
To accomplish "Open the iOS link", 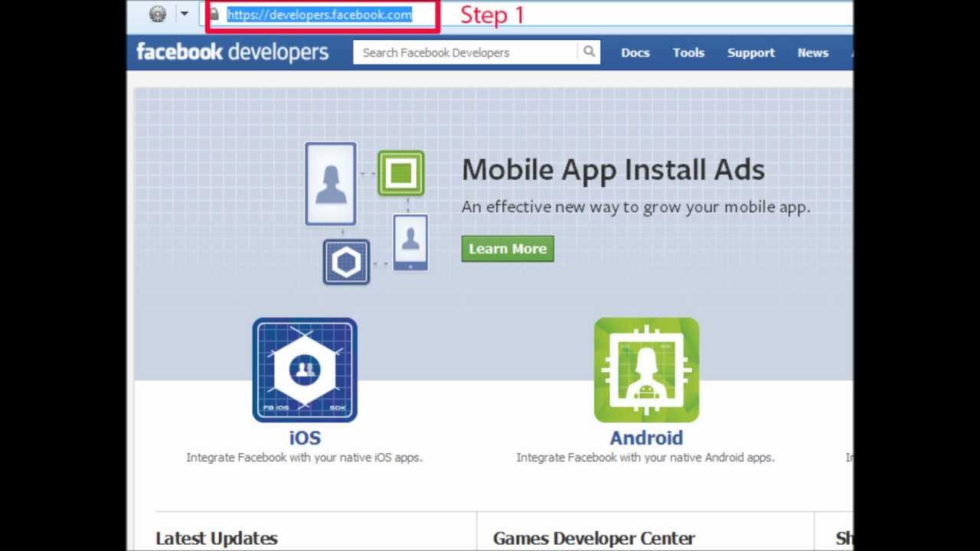I will (x=305, y=439).
